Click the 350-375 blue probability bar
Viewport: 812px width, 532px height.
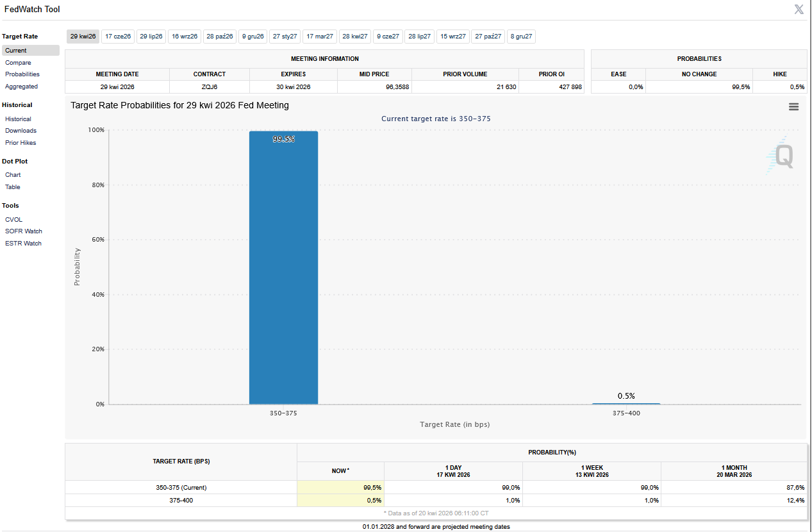pos(283,269)
